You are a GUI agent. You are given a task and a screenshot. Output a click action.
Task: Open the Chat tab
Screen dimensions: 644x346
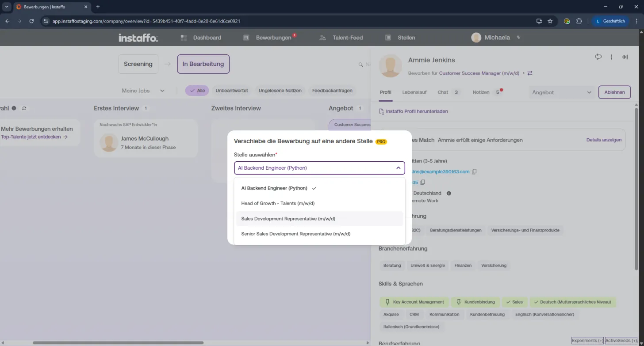pos(448,92)
